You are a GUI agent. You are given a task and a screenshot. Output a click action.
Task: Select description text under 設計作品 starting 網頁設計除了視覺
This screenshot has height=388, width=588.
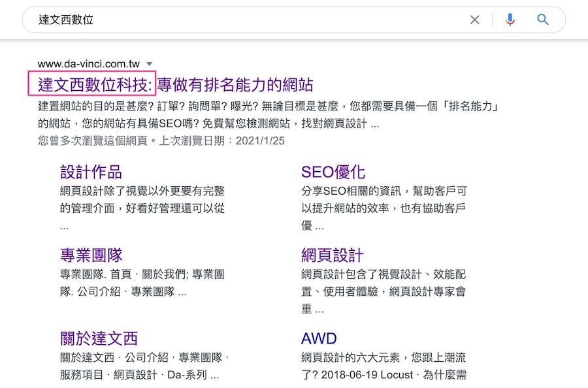coord(142,208)
